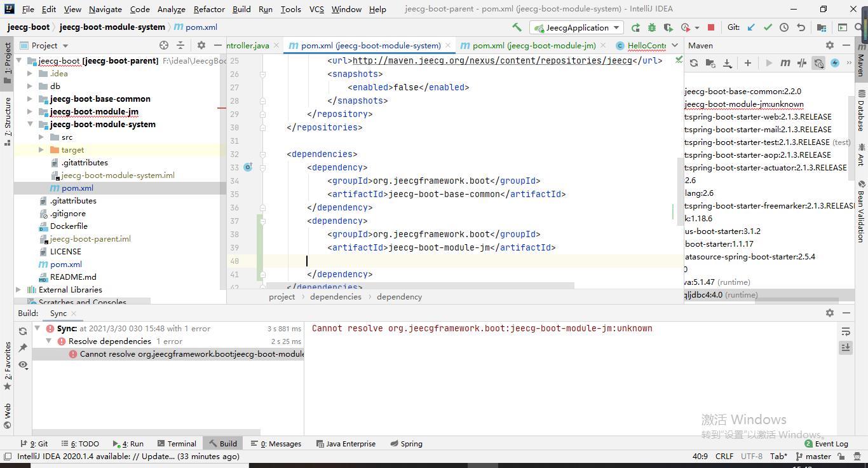The height and width of the screenshot is (468, 868).
Task: Expand External Libraries node
Action: 18,289
